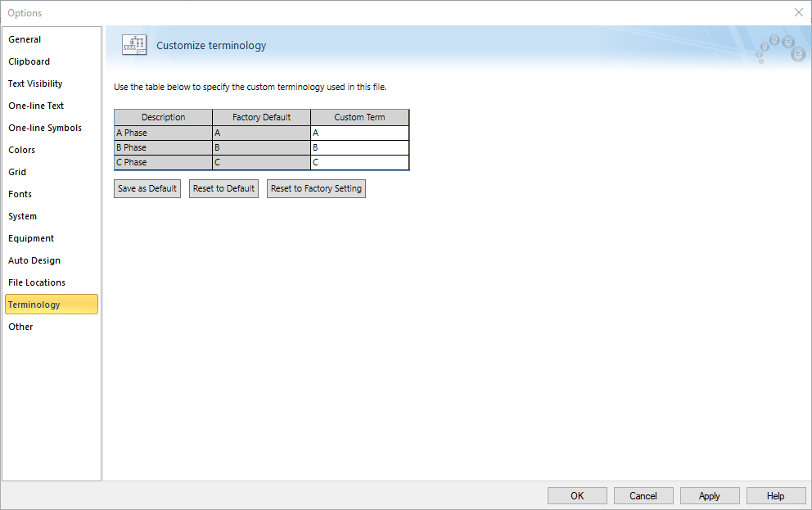Edit the C Phase custom term cell
This screenshot has width=812, height=510.
359,162
